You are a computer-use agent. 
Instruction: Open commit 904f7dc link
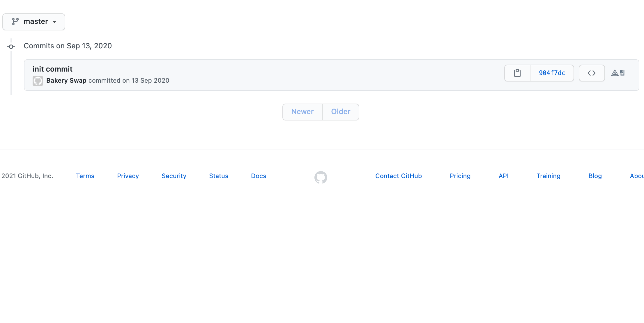point(552,73)
